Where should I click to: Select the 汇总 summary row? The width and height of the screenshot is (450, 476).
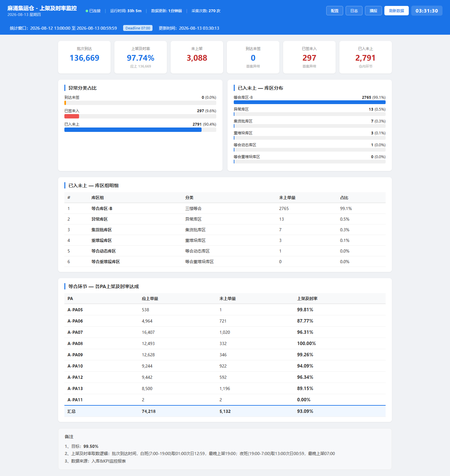[225, 411]
